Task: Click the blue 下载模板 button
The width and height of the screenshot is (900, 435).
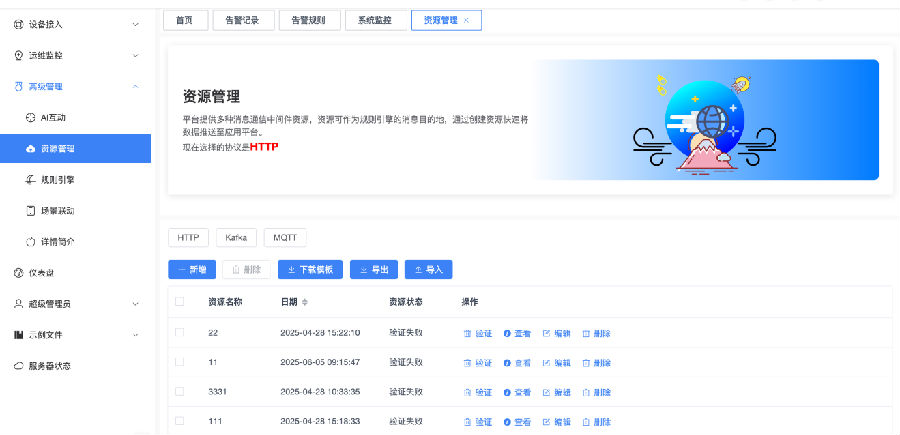Action: click(310, 269)
